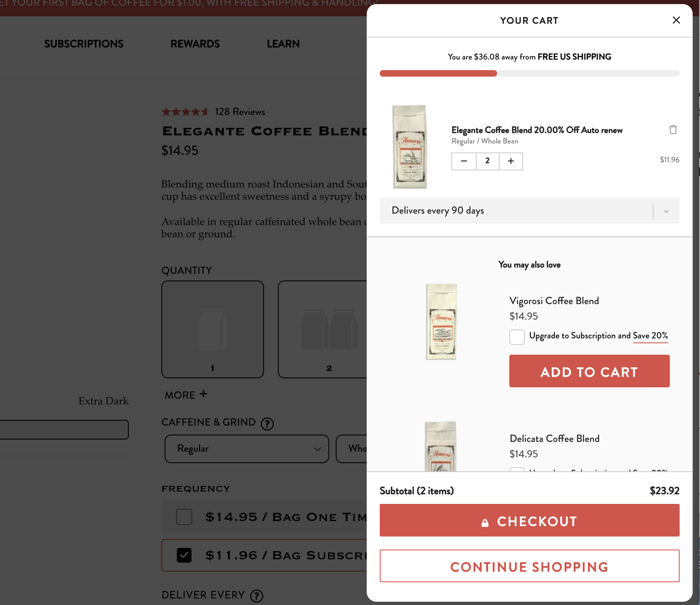Open Deliver Every help icon
The height and width of the screenshot is (605, 700).
(x=257, y=596)
